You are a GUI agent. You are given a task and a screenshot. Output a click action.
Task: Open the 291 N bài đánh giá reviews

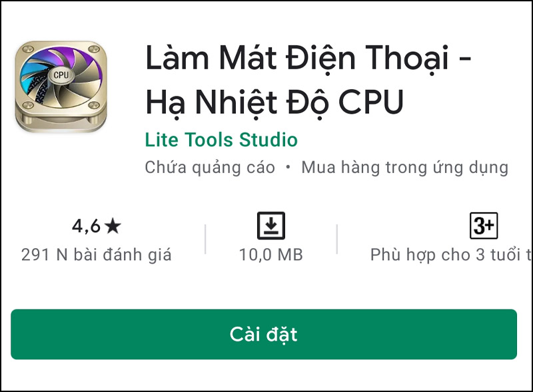96,255
